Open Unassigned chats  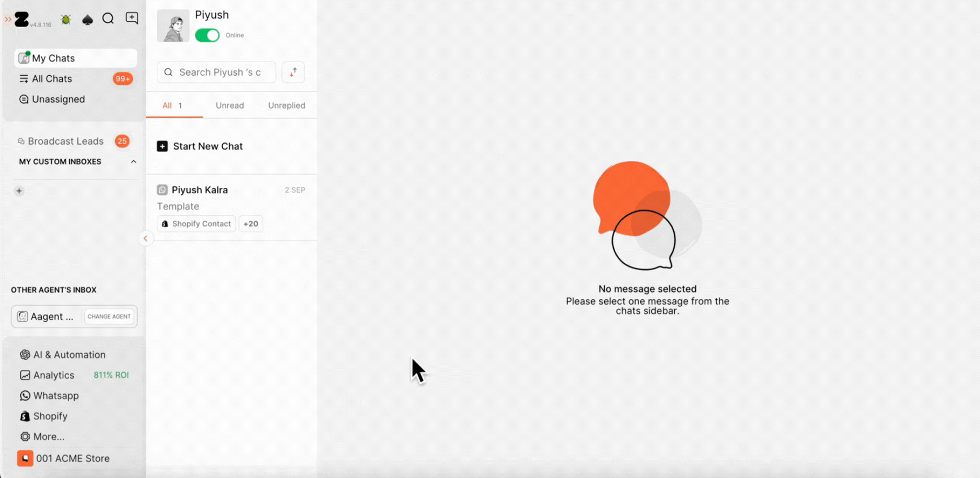tap(75, 99)
